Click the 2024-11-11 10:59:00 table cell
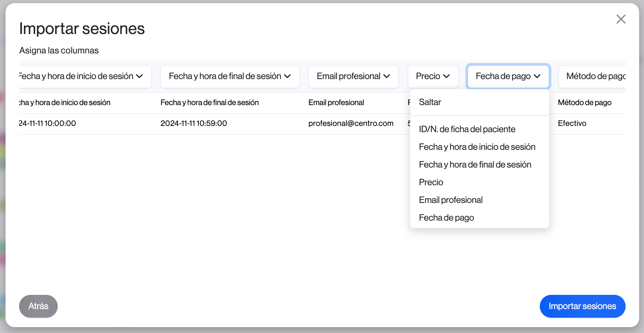644x333 pixels. pos(193,123)
